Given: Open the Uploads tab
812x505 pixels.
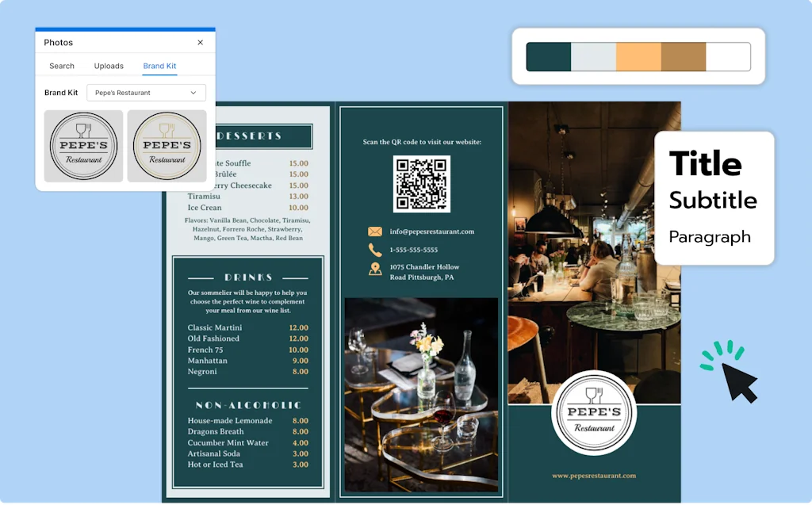Looking at the screenshot, I should [109, 66].
